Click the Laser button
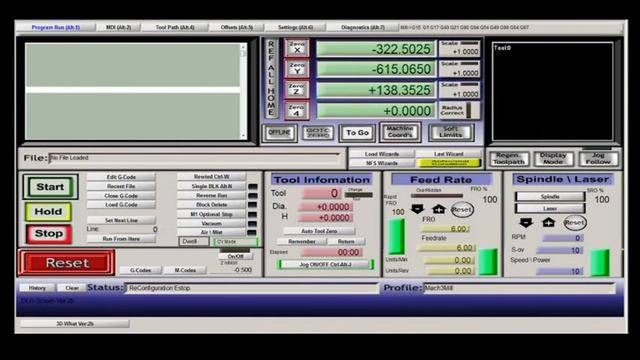 coord(550,208)
